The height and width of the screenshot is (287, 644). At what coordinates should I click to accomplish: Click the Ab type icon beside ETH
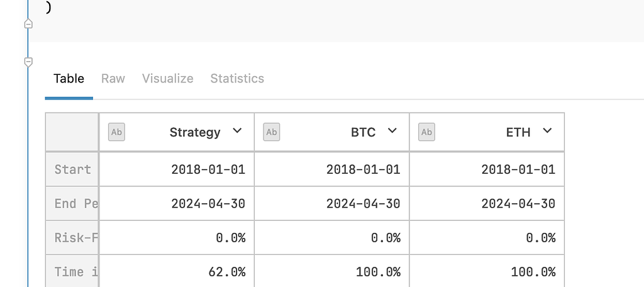426,132
